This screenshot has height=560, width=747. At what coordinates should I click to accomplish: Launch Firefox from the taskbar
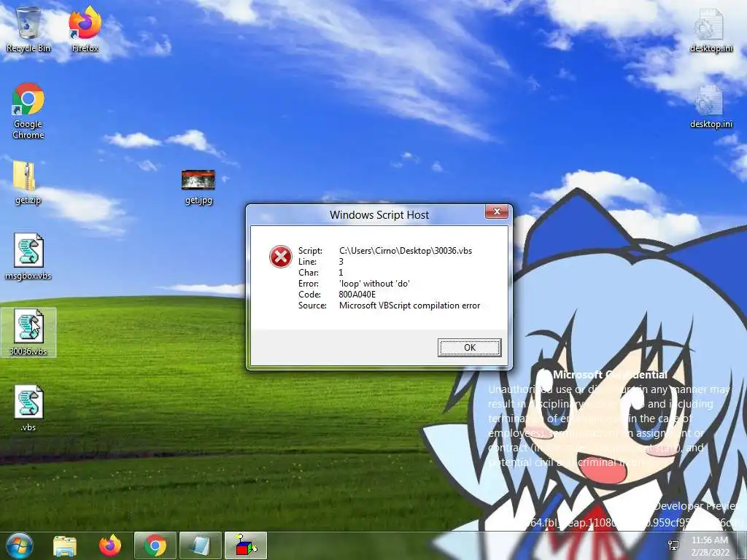click(109, 546)
